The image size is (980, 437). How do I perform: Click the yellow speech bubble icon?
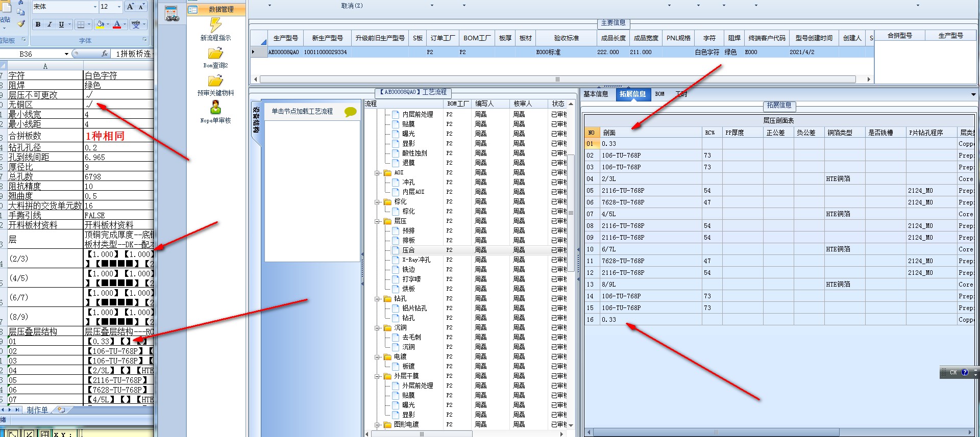(x=351, y=112)
